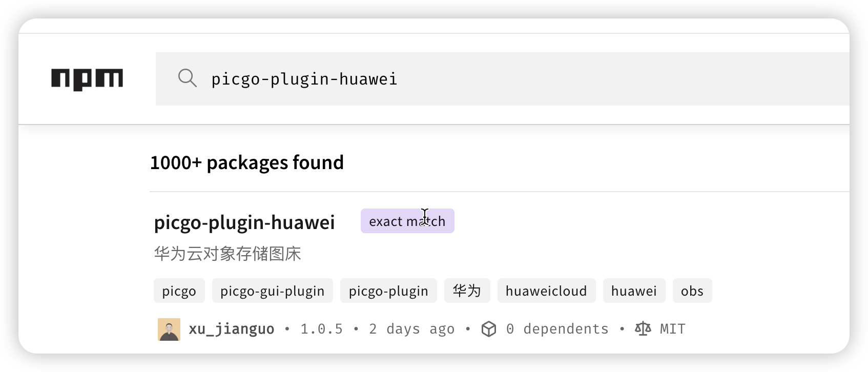This screenshot has height=372, width=868.
Task: Click the 华为 keyword tag
Action: [467, 291]
